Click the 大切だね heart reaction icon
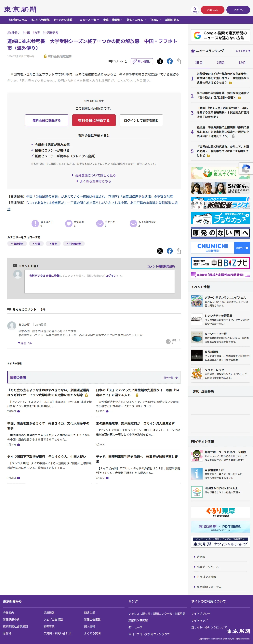The height and width of the screenshot is (644, 253). [69, 223]
